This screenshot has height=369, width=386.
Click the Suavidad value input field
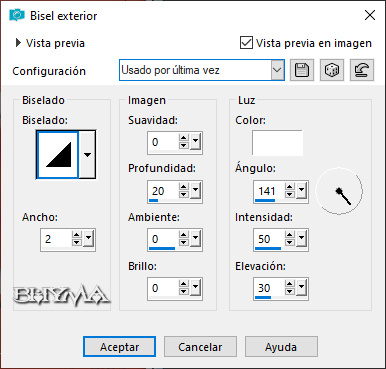click(x=163, y=142)
